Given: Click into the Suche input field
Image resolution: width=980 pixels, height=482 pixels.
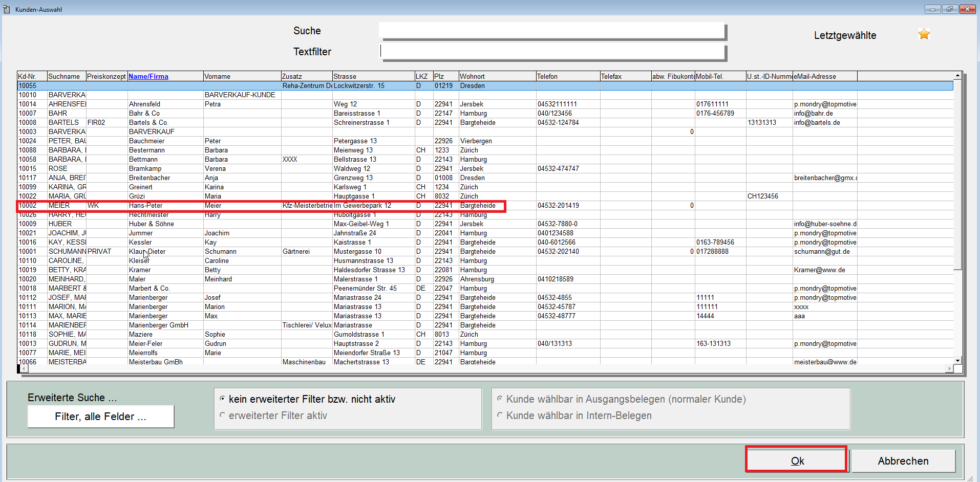Looking at the screenshot, I should 552,31.
